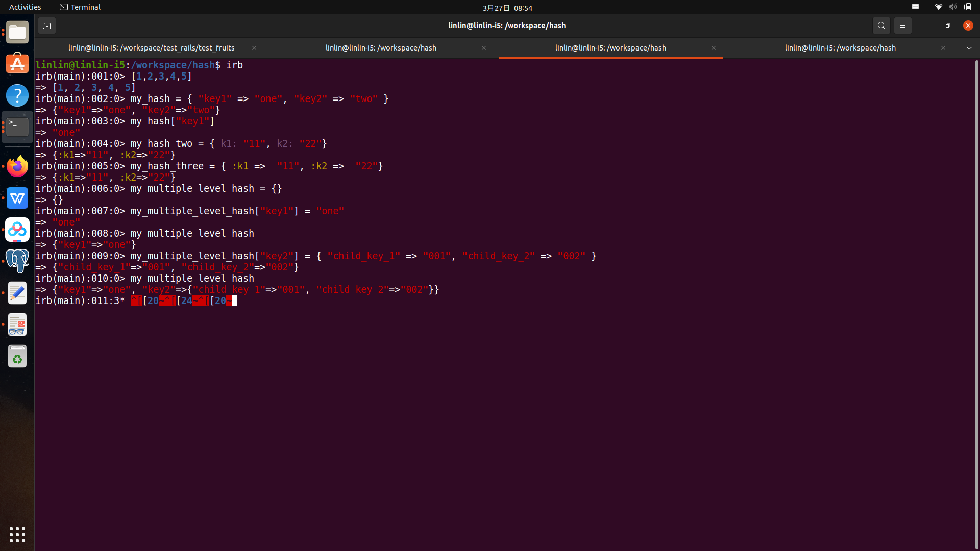Open Trash icon in dock
Viewport: 980px width, 551px height.
17,357
